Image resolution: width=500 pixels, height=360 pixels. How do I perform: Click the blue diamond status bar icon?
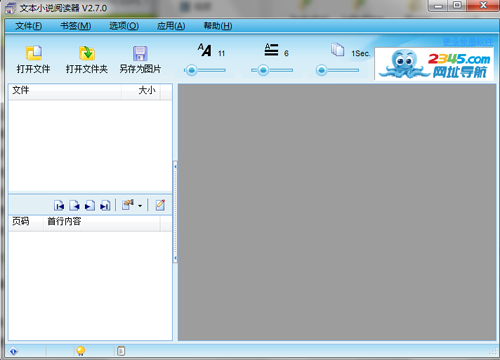coord(13,351)
